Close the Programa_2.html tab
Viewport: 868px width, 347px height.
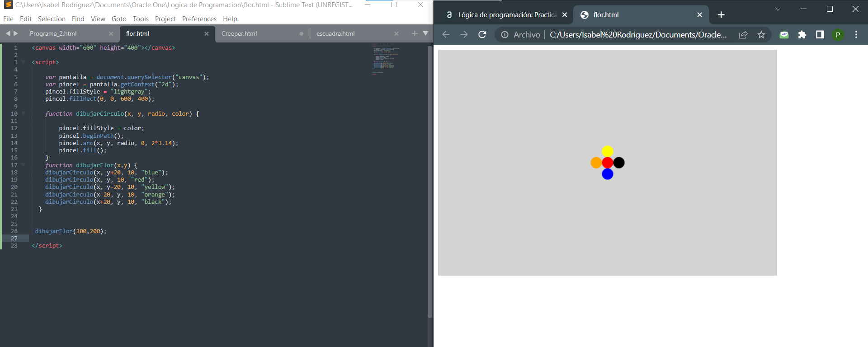(111, 34)
